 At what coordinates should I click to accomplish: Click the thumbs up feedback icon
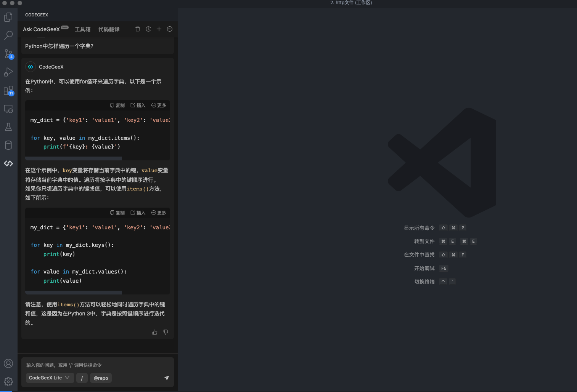coord(155,332)
